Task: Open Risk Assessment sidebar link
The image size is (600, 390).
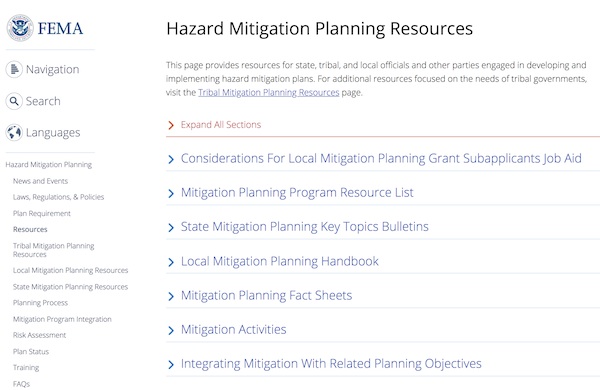Action: point(39,335)
